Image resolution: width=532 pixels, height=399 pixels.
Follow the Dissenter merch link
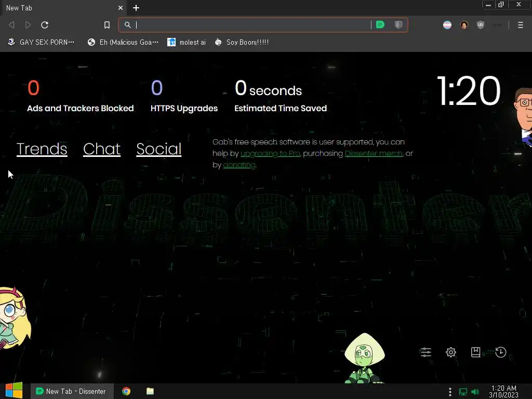pyautogui.click(x=374, y=153)
